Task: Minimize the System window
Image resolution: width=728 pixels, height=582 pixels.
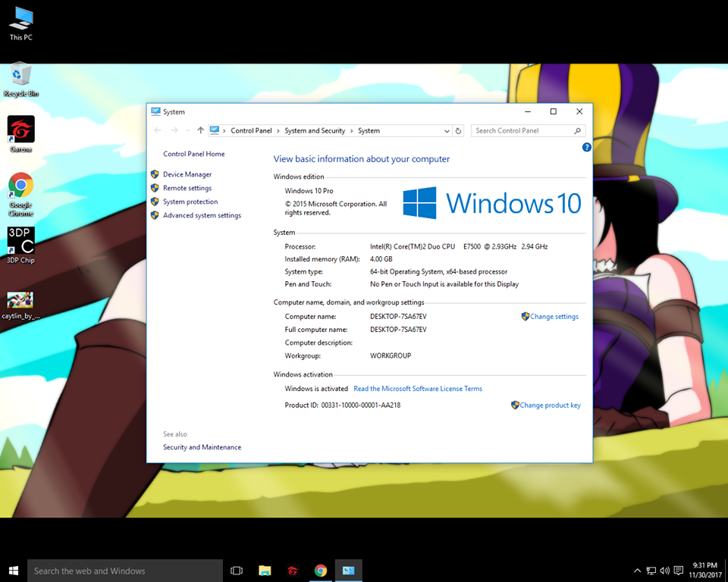Action: 528,111
